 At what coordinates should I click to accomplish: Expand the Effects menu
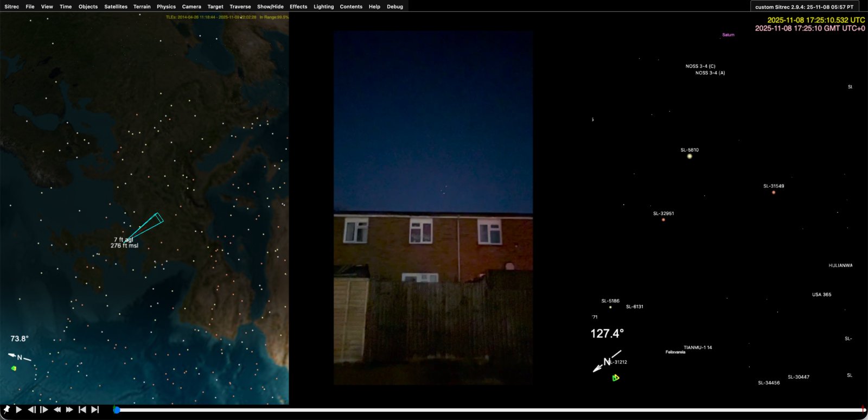point(298,7)
